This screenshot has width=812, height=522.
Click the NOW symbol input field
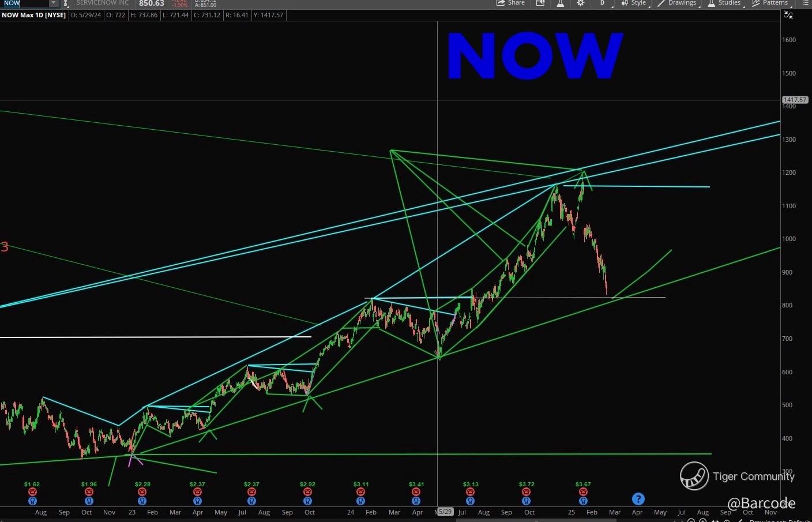tap(25, 3)
